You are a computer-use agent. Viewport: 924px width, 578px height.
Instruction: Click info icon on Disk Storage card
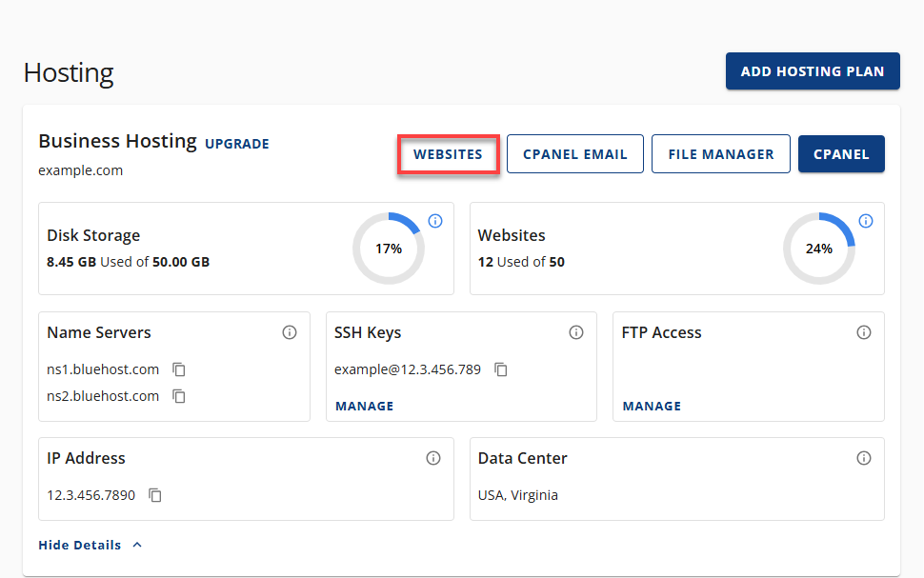[435, 221]
